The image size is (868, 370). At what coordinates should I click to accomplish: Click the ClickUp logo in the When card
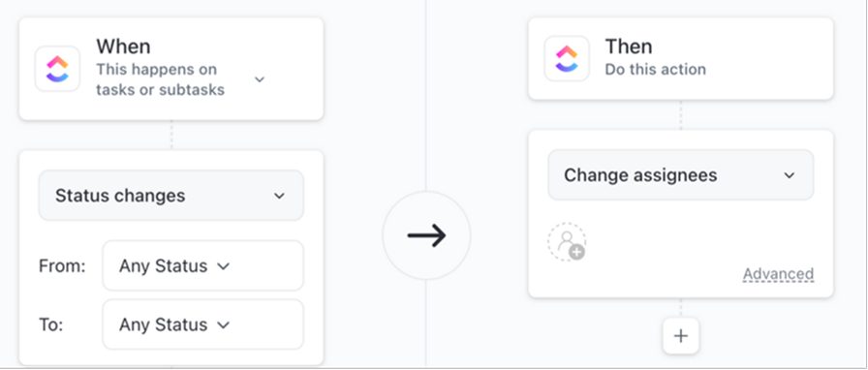point(57,69)
